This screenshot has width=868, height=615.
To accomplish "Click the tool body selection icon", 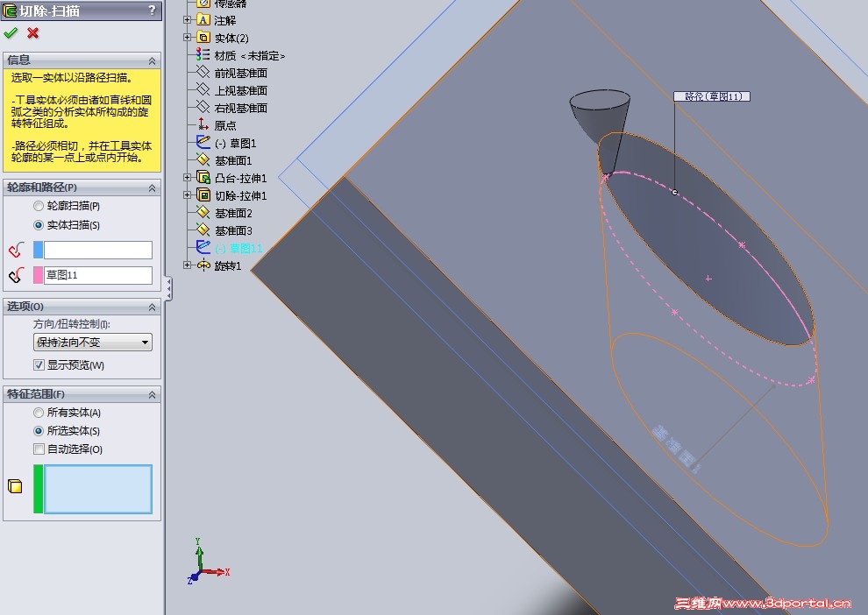I will tap(17, 250).
